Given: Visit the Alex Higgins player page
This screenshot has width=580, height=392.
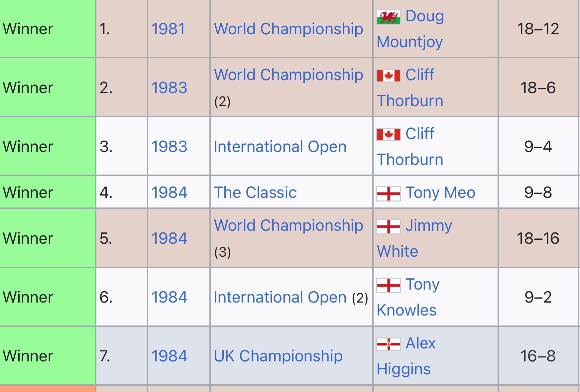Looking at the screenshot, I should pos(406,356).
